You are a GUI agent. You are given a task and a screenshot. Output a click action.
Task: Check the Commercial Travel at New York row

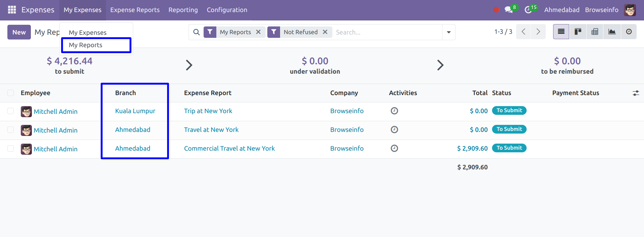pos(11,149)
